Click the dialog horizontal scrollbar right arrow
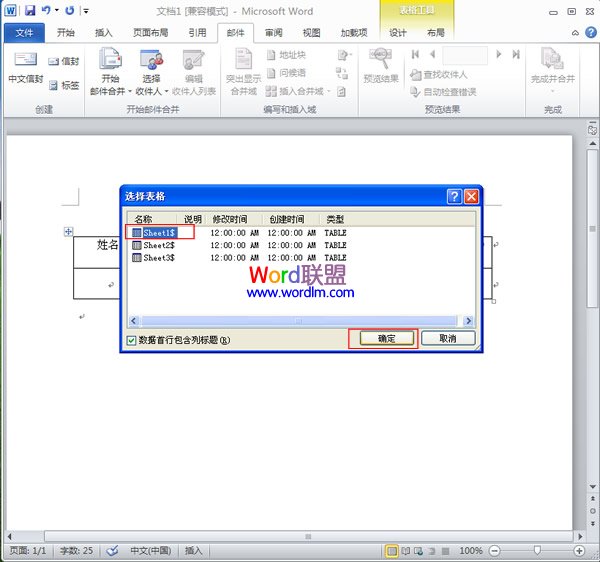600x562 pixels. click(x=468, y=321)
